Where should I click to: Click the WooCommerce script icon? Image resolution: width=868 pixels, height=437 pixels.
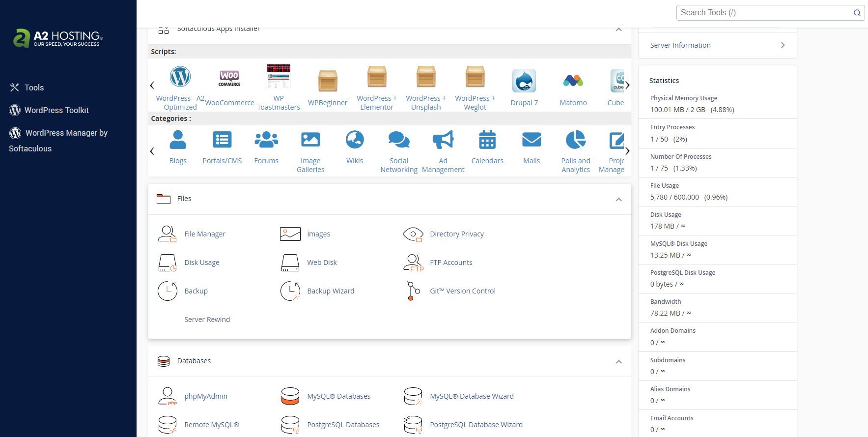[x=229, y=78]
